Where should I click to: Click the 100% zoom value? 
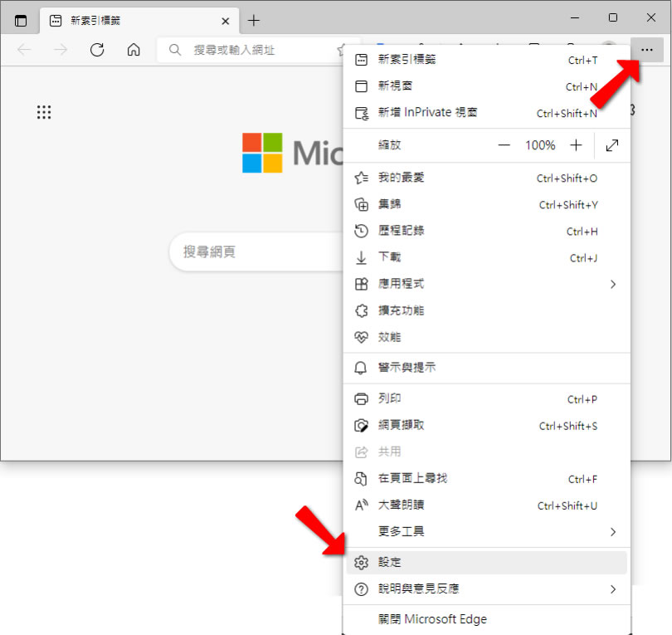[x=540, y=145]
